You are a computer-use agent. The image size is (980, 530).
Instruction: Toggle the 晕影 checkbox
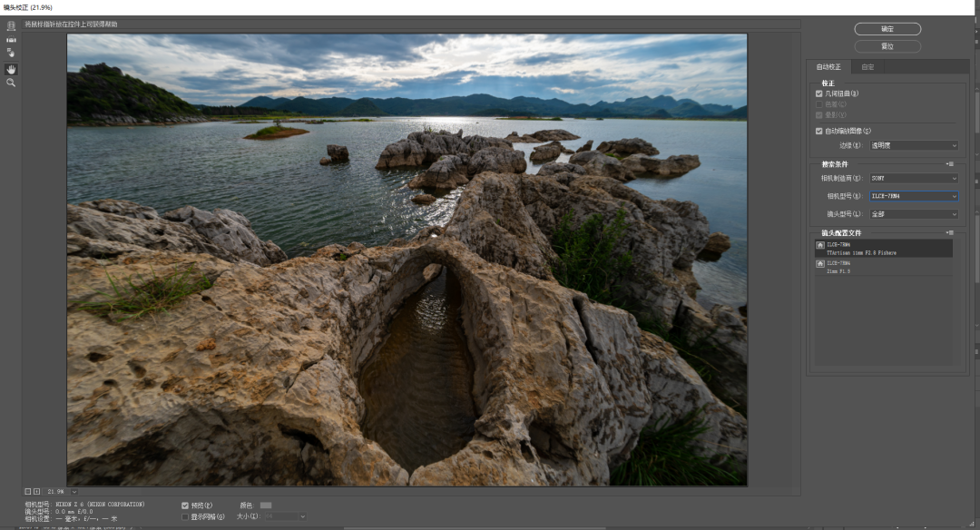click(818, 115)
